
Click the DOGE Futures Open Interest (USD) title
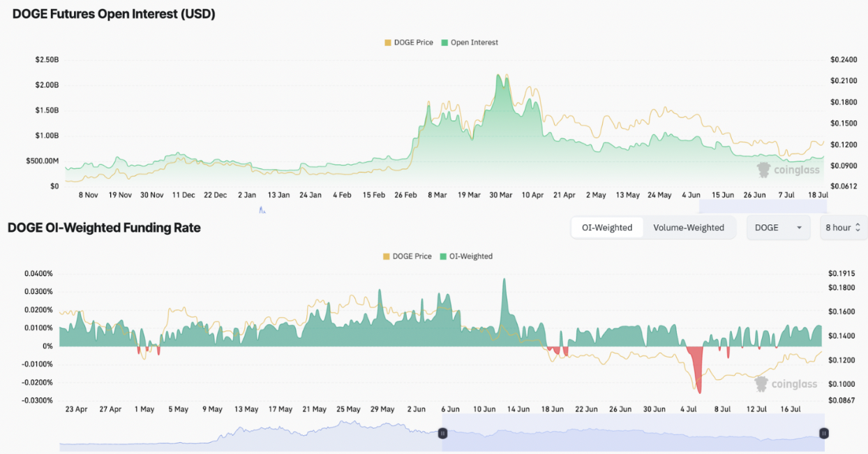114,14
